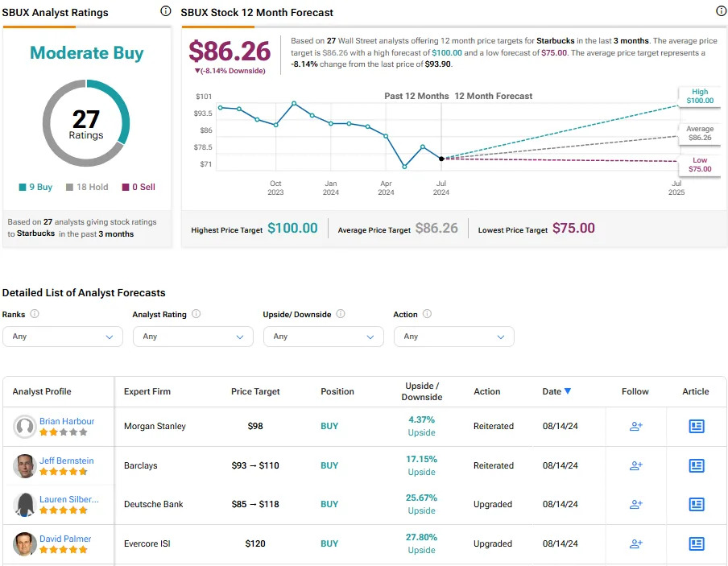The width and height of the screenshot is (728, 566).
Task: Click the Date column sort arrow
Action: [x=568, y=391]
